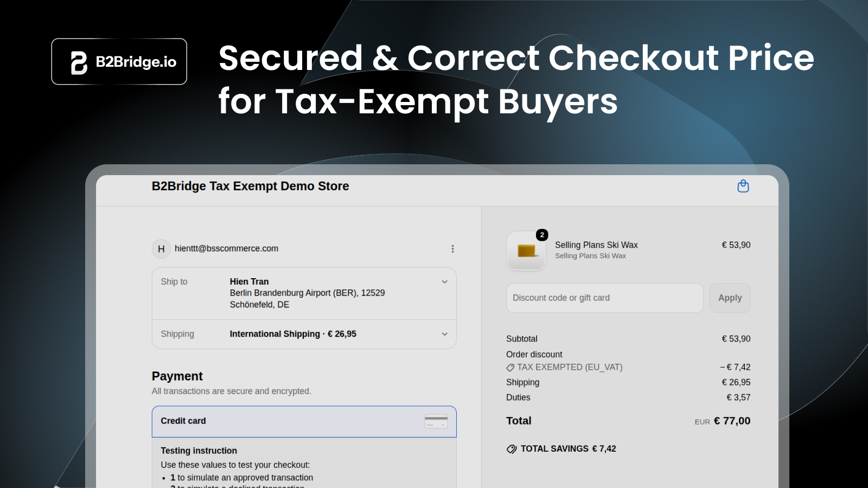The height and width of the screenshot is (488, 868).
Task: Click the Order discount label
Action: point(534,354)
